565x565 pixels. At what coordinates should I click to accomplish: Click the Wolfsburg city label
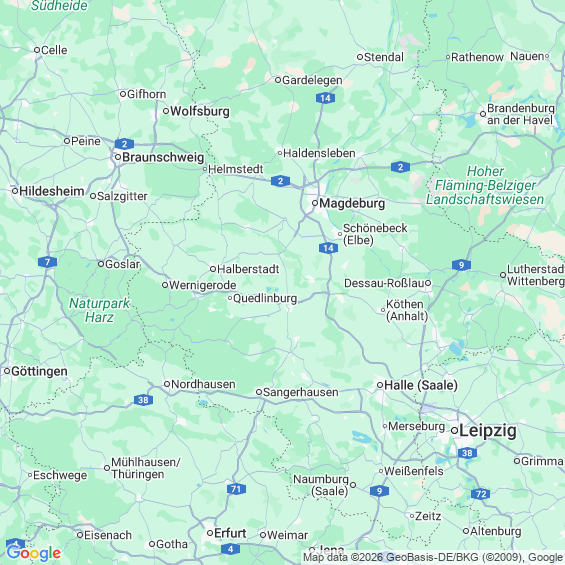(200, 111)
